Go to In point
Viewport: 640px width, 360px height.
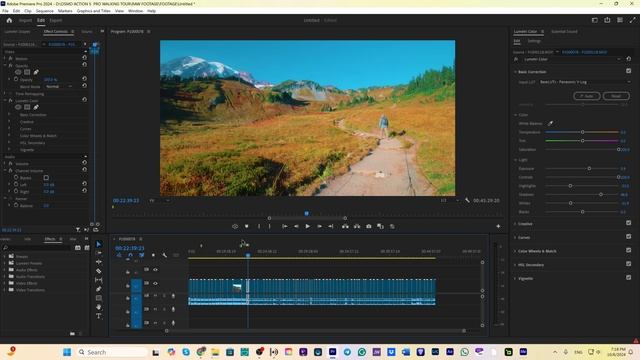click(285, 226)
